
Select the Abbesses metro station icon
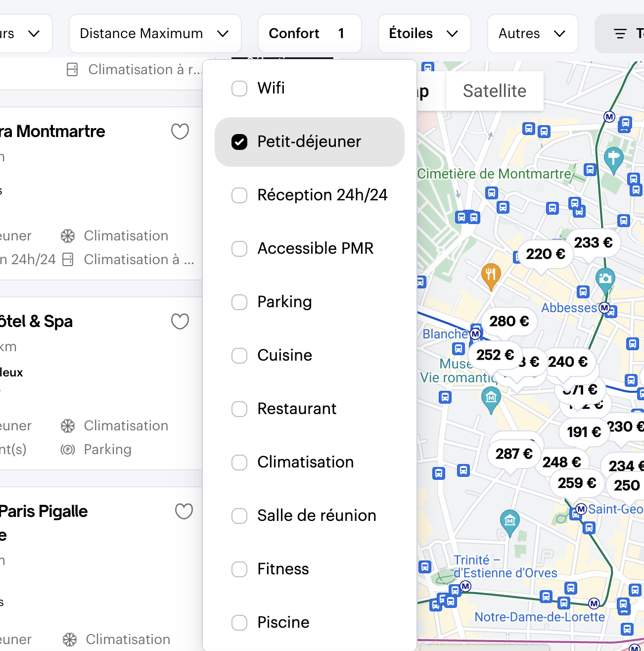tap(604, 308)
